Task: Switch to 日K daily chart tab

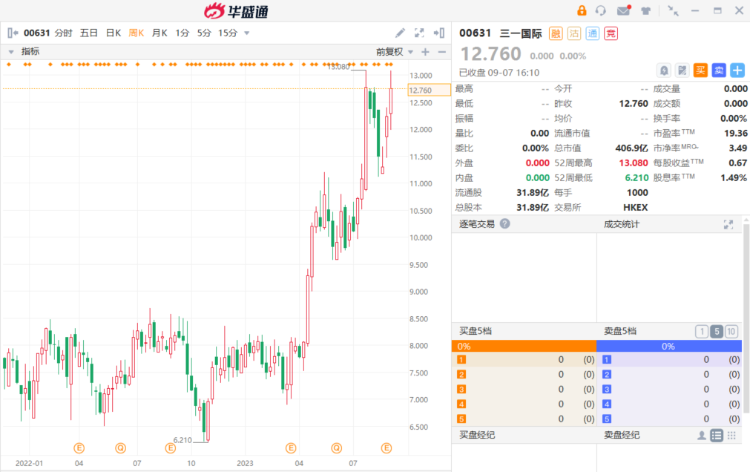Action: point(112,33)
